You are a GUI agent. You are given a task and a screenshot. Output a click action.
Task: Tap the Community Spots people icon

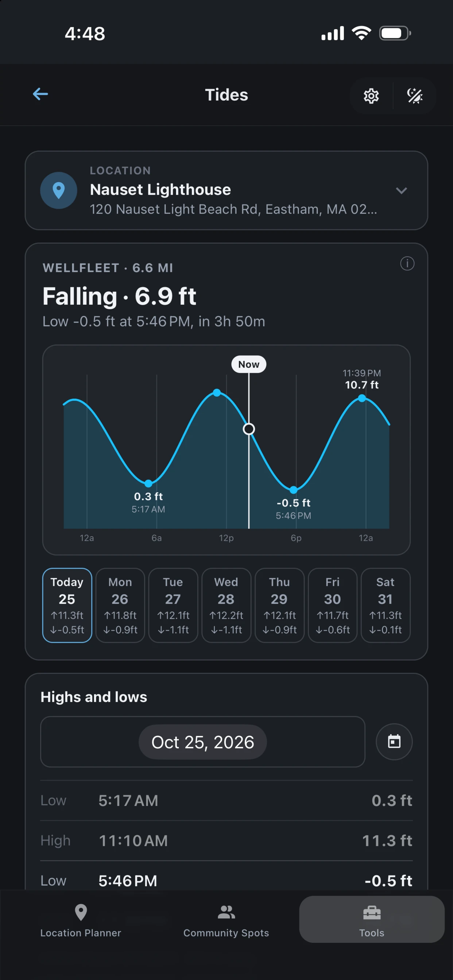coord(226,912)
